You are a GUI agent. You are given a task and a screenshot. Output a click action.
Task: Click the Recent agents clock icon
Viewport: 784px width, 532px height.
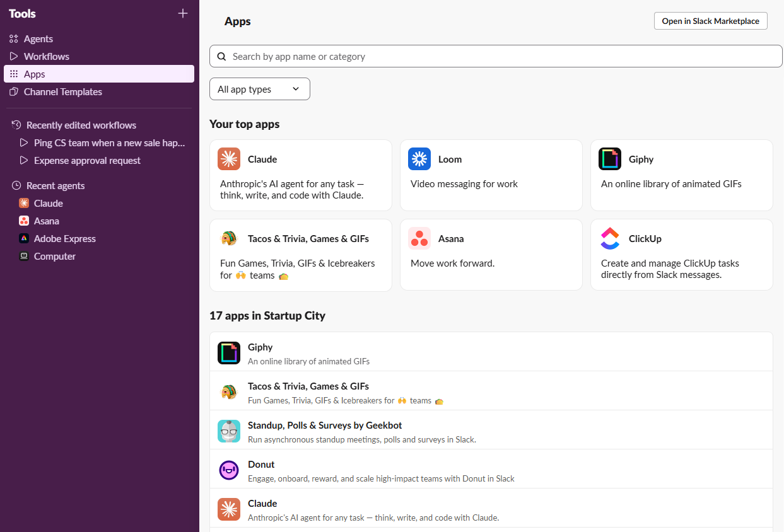16,186
